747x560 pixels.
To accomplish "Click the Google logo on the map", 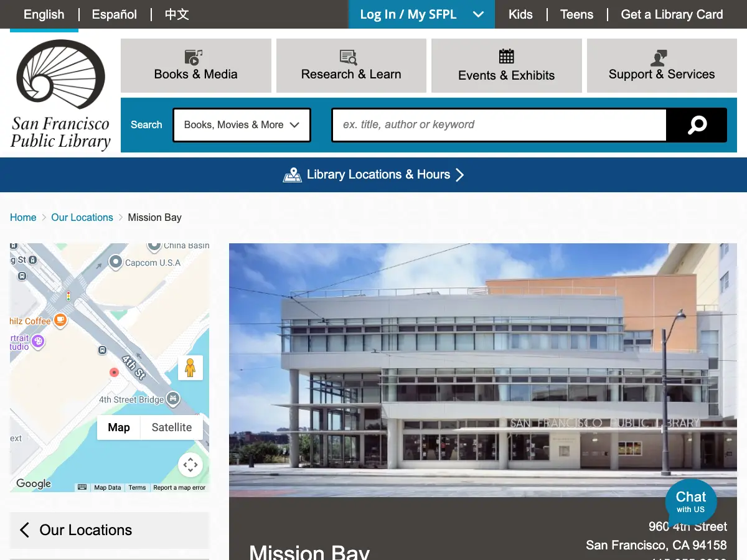I will tap(34, 483).
